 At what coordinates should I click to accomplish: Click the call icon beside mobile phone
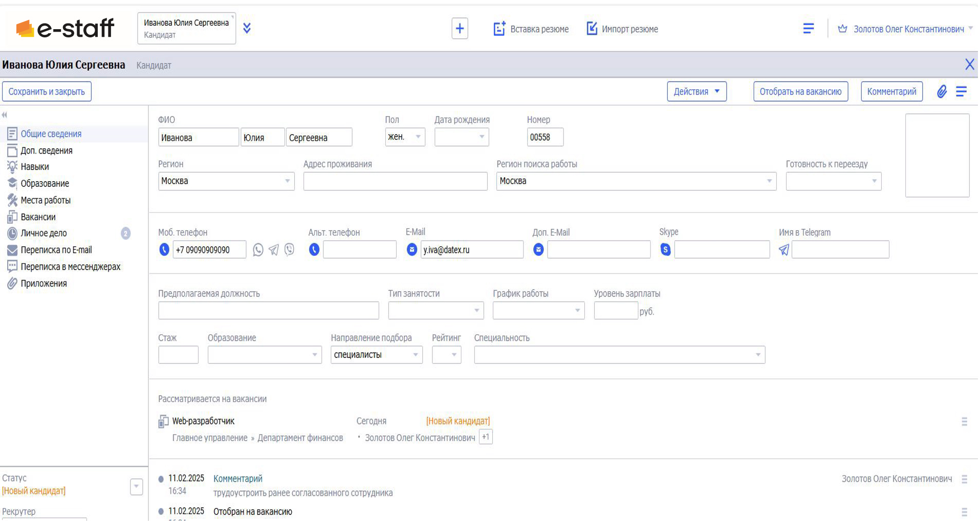[164, 250]
